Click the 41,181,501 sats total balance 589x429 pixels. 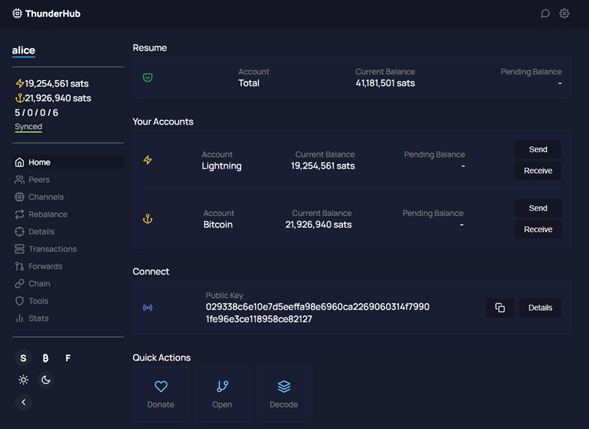click(385, 83)
